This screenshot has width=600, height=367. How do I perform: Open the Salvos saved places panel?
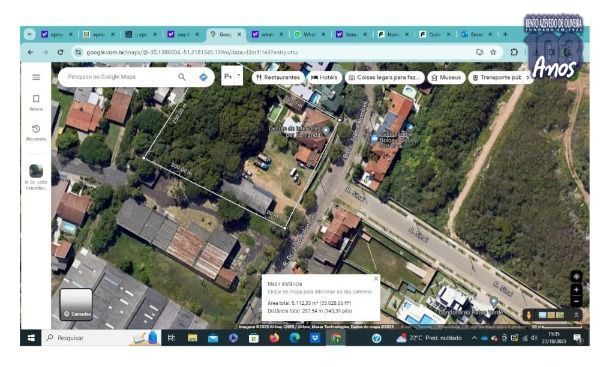[x=36, y=103]
